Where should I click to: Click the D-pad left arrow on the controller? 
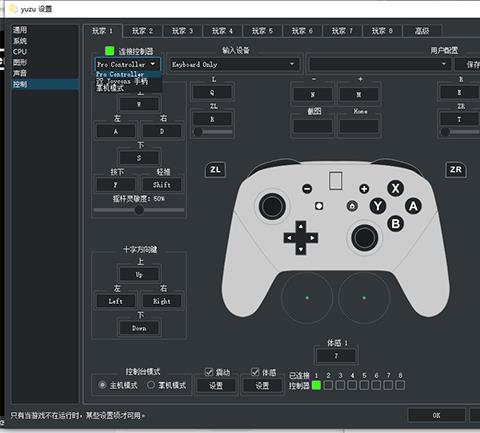click(289, 238)
